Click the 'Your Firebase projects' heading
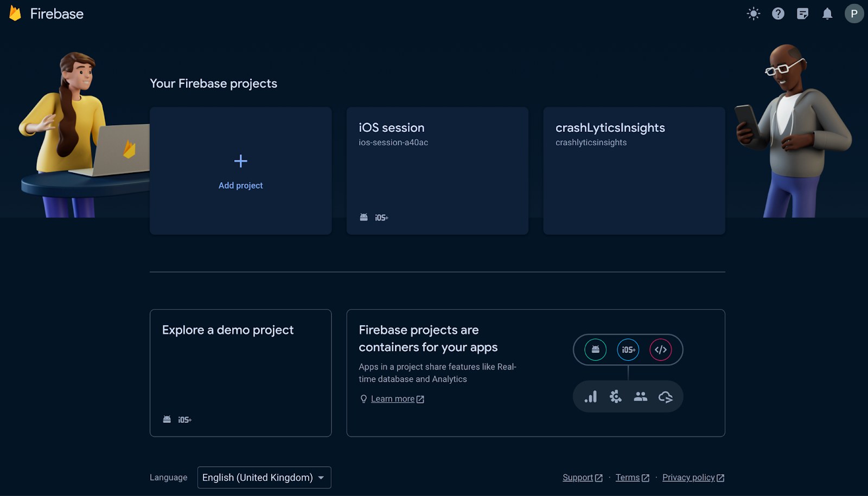 coord(213,83)
